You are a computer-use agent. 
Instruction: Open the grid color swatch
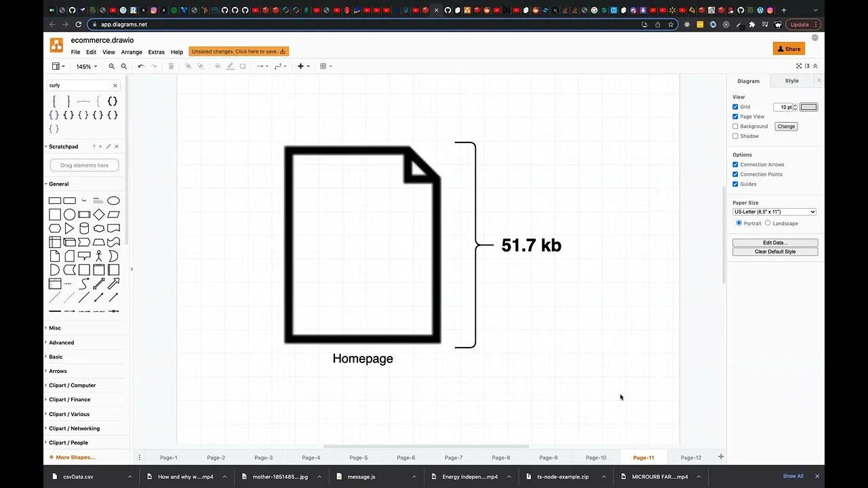(x=809, y=107)
